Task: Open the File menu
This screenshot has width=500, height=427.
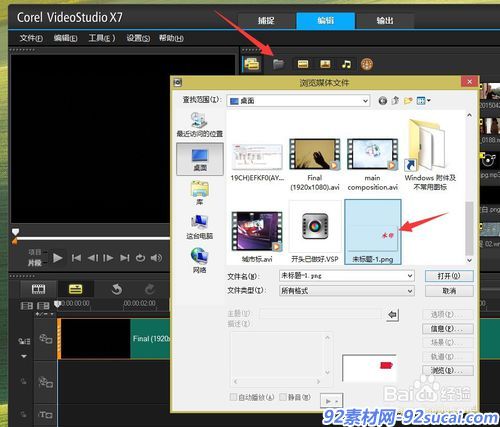Action: (x=31, y=38)
